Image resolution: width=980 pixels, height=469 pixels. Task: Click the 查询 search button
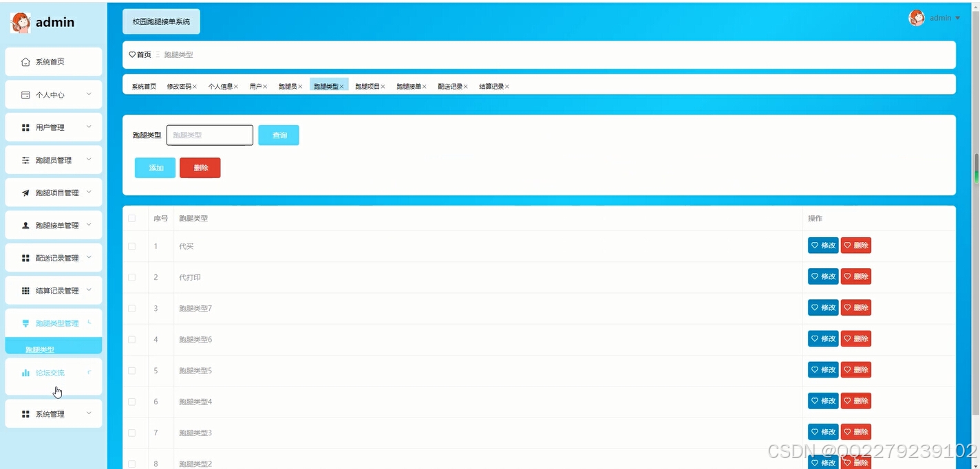(x=279, y=135)
